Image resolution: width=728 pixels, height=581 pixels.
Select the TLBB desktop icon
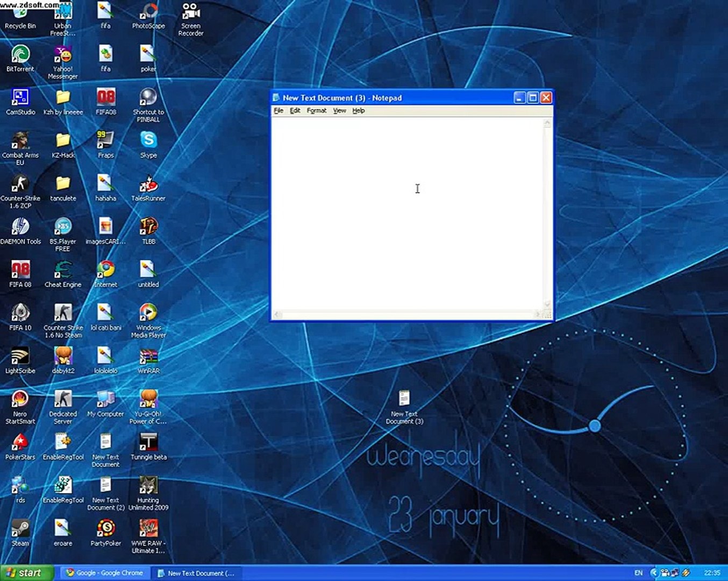pos(148,231)
